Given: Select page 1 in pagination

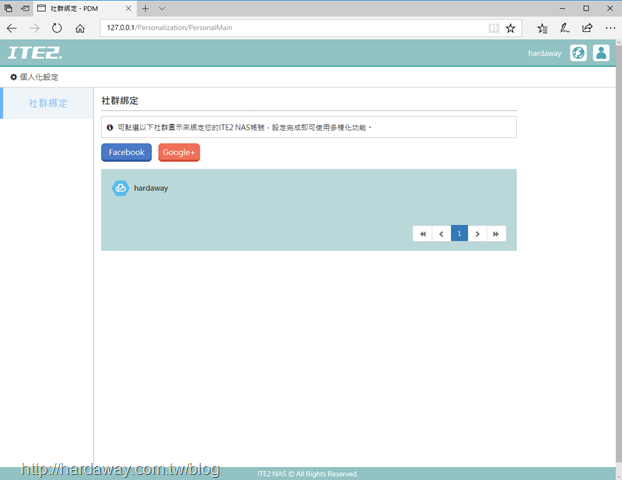Looking at the screenshot, I should pos(459,234).
